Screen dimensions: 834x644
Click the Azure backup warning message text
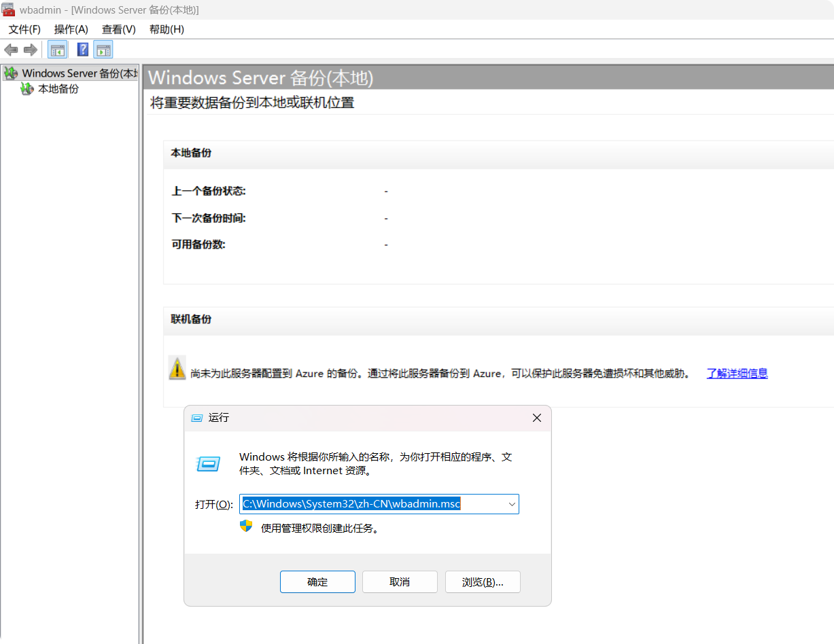tap(440, 373)
